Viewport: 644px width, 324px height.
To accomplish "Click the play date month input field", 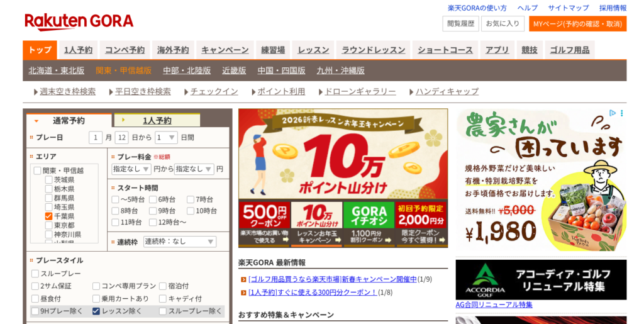I will coord(96,137).
